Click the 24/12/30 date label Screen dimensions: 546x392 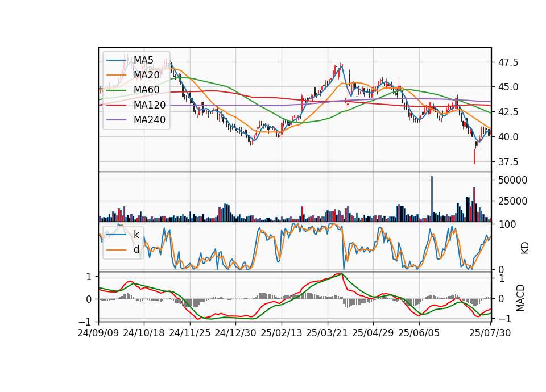point(235,333)
